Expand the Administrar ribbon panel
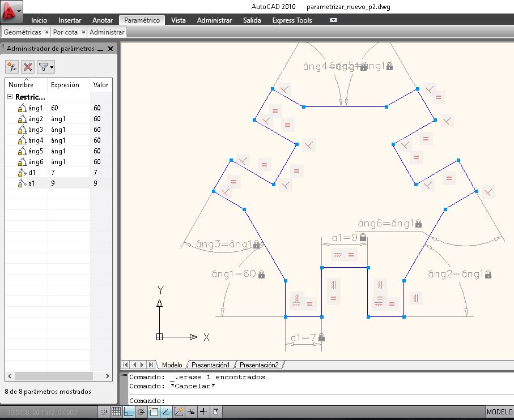The image size is (514, 420). point(107,32)
